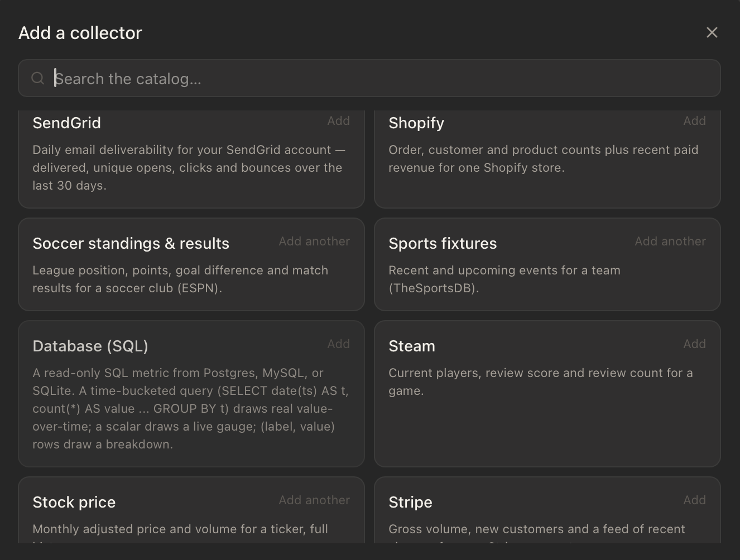Add the Steam collector
740x560 pixels.
pos(694,344)
